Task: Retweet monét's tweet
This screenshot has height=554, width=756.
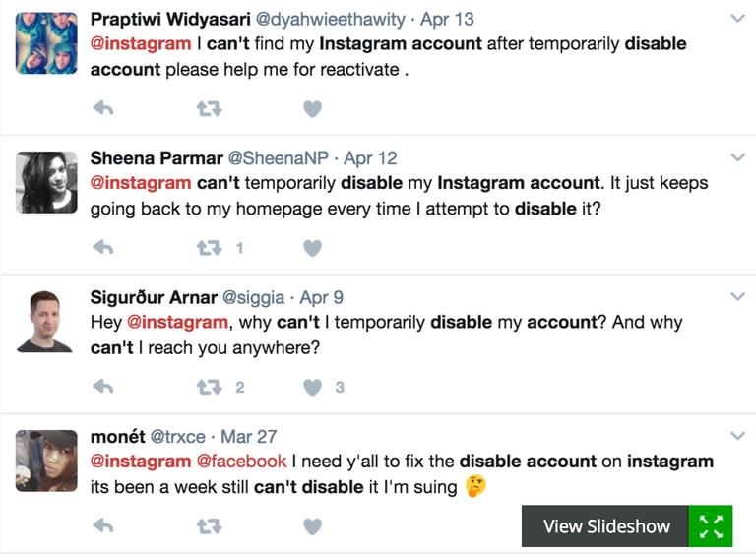Action: 210,526
